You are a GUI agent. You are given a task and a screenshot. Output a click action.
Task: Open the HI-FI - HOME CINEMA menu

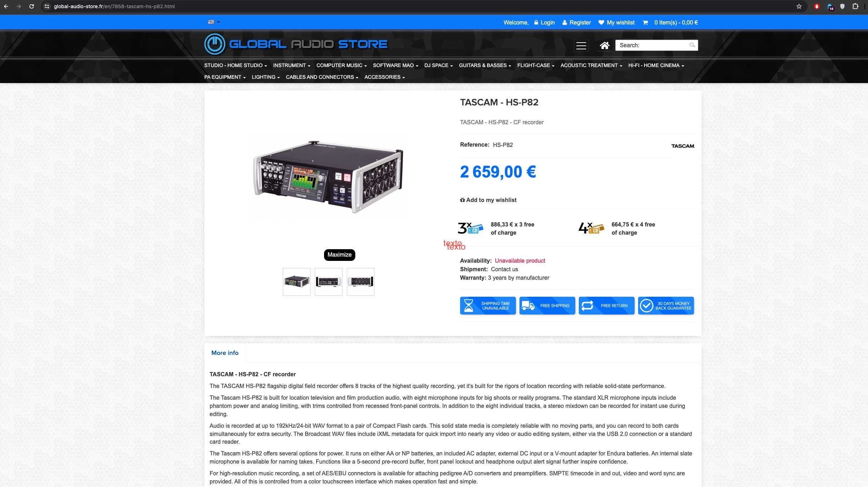[656, 65]
